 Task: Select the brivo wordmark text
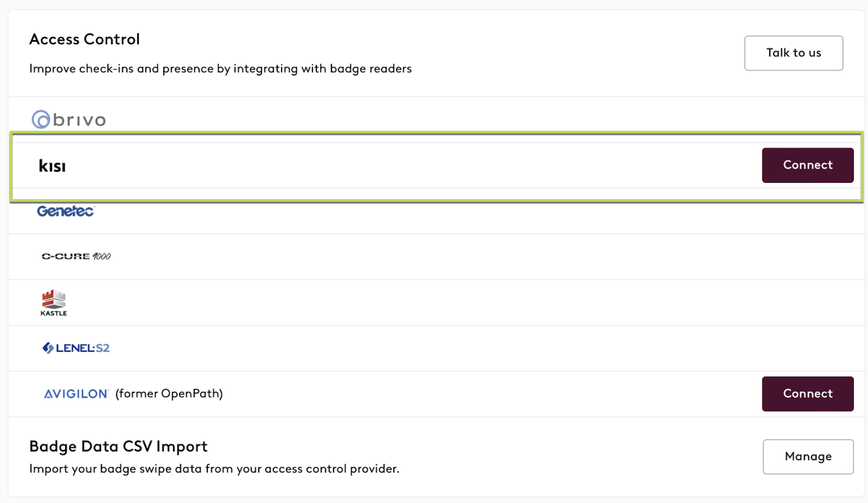79,120
